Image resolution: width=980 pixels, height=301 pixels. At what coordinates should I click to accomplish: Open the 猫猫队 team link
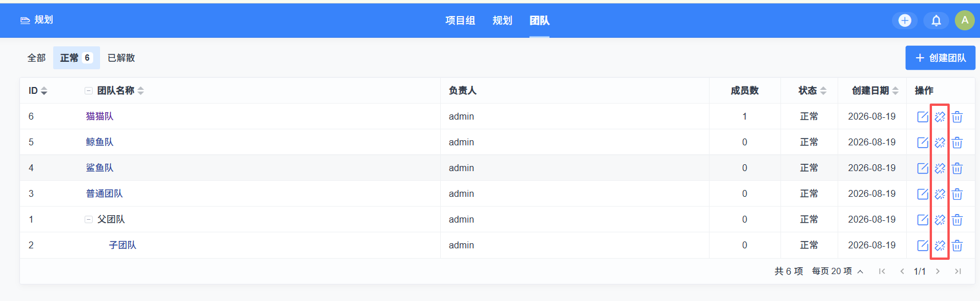[99, 116]
